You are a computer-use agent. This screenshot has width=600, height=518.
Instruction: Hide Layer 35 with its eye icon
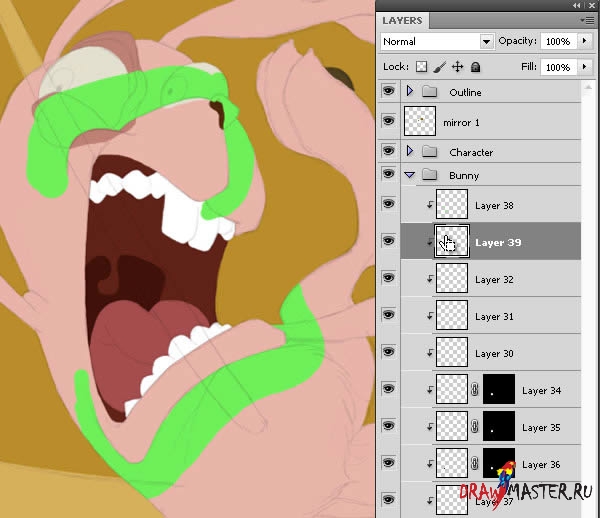[x=388, y=425]
